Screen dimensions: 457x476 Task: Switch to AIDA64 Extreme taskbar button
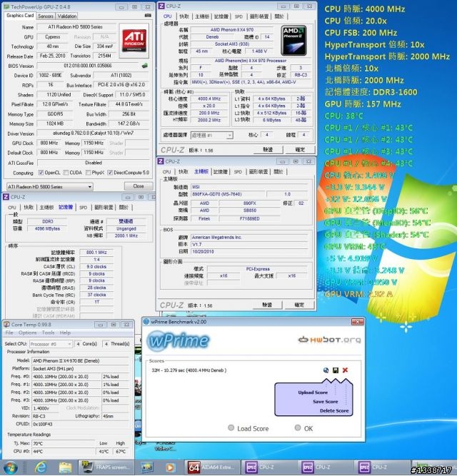(211, 467)
